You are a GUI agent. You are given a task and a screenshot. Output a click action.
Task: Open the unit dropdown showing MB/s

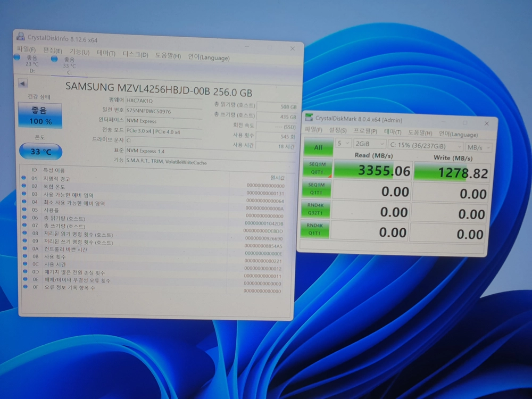click(x=478, y=147)
